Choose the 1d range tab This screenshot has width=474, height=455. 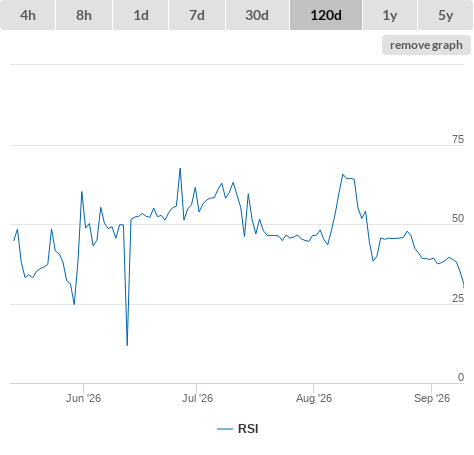[141, 15]
